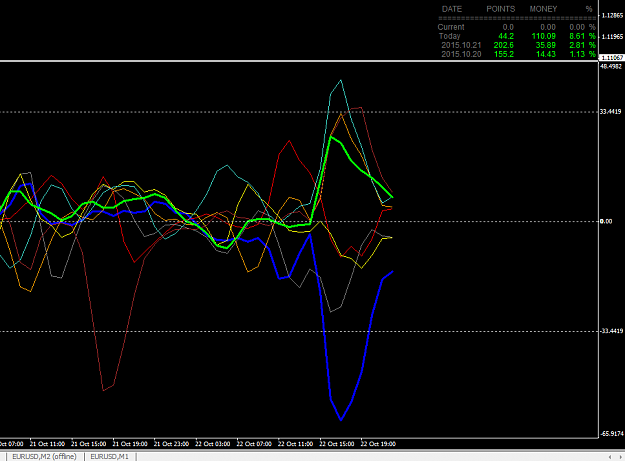Switch to the EURUSD,M2 (offline) chart tab
The image size is (625, 461).
44,457
